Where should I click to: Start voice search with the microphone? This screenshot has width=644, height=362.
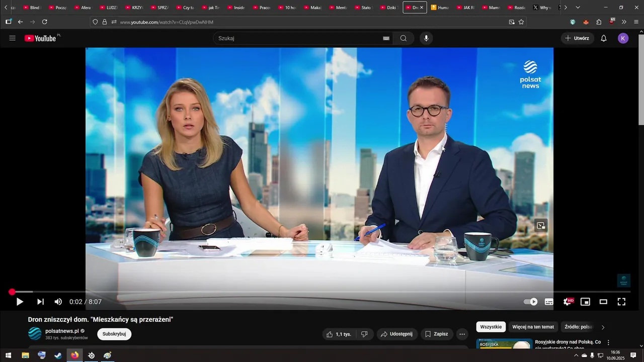click(x=426, y=38)
